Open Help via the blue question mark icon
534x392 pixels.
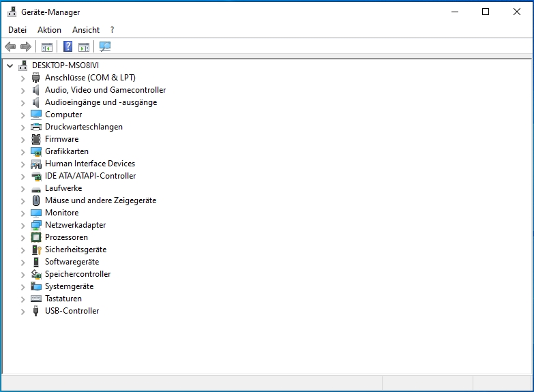pyautogui.click(x=68, y=46)
